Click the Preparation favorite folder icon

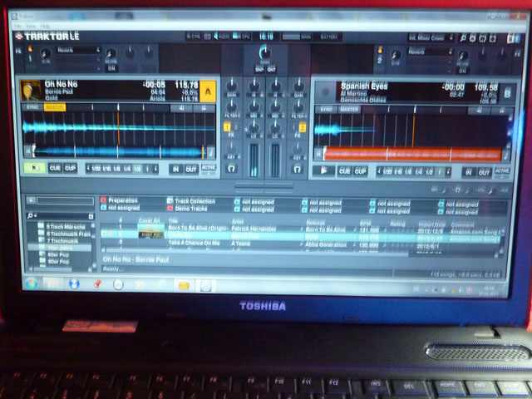tap(103, 199)
